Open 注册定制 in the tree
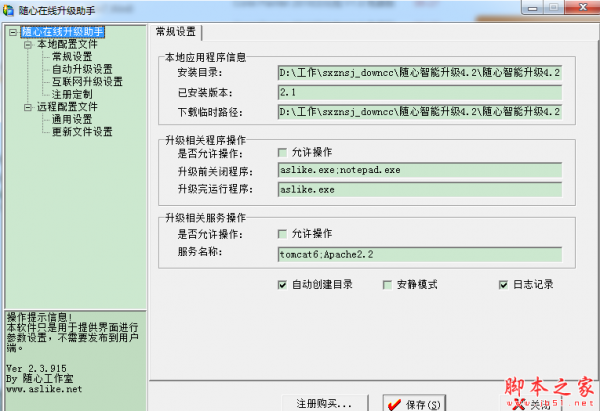This screenshot has width=600, height=411. pos(72,95)
